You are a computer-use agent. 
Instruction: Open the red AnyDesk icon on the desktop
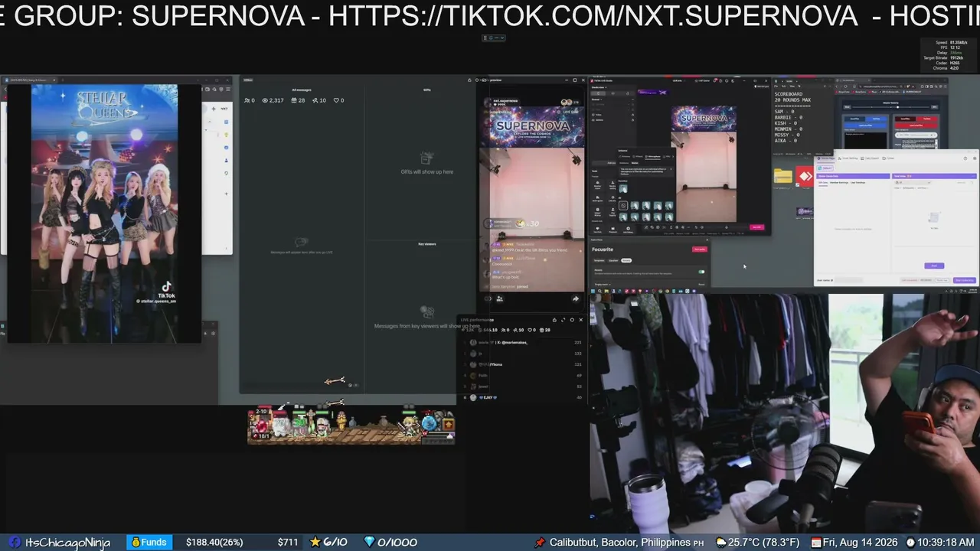pos(804,176)
